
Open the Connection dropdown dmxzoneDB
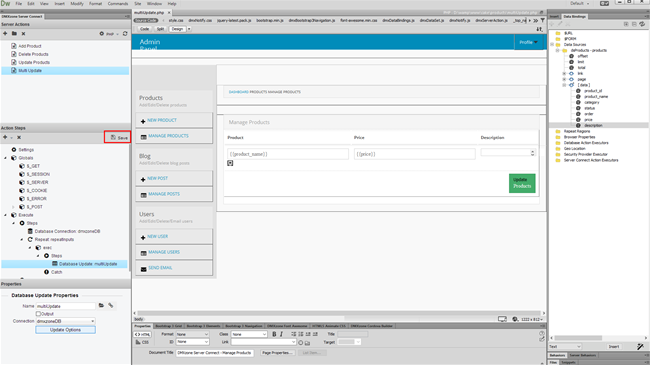pos(65,321)
